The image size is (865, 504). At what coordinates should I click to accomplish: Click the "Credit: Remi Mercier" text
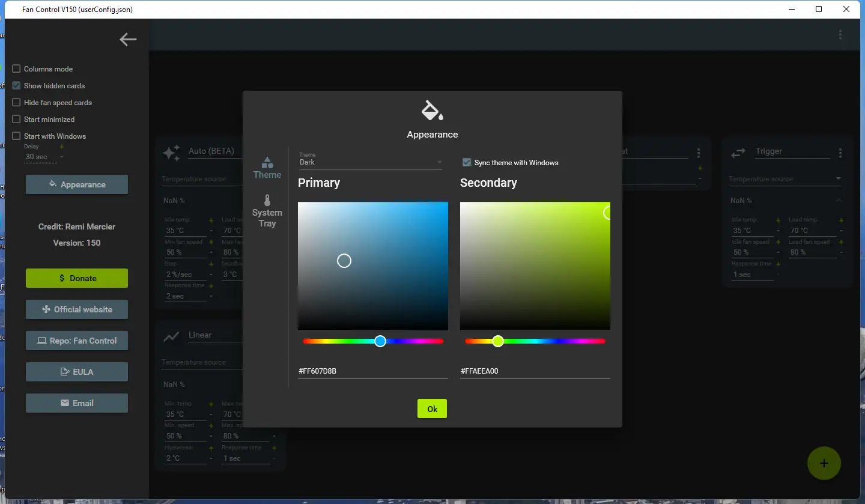click(77, 226)
